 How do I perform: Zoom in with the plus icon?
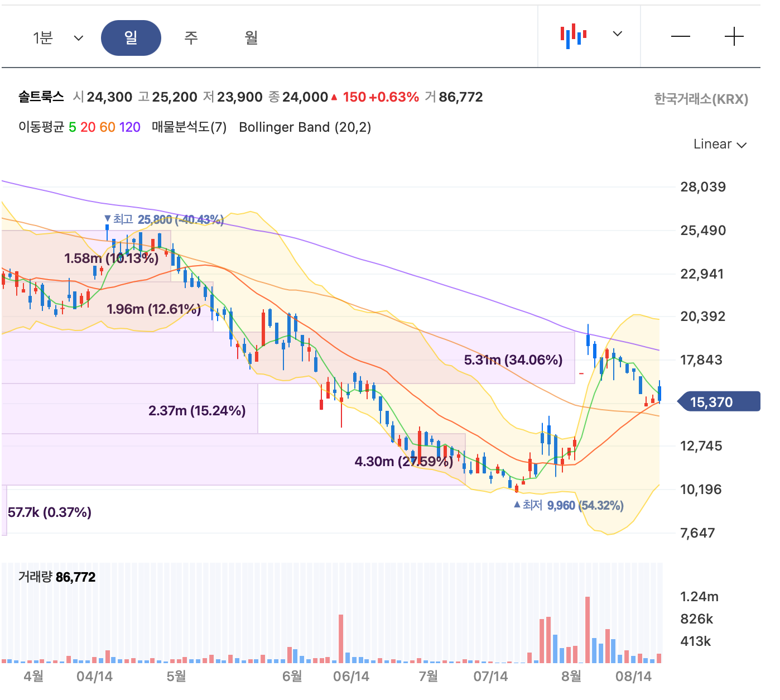click(734, 37)
